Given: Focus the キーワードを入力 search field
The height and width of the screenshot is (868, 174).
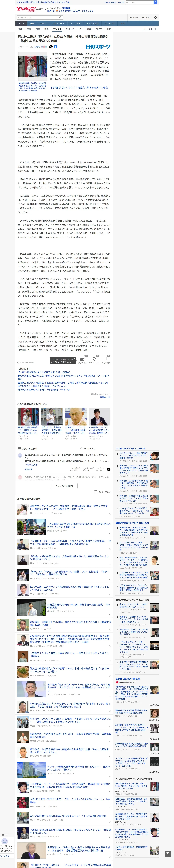Looking at the screenshot, I should point(38,18).
